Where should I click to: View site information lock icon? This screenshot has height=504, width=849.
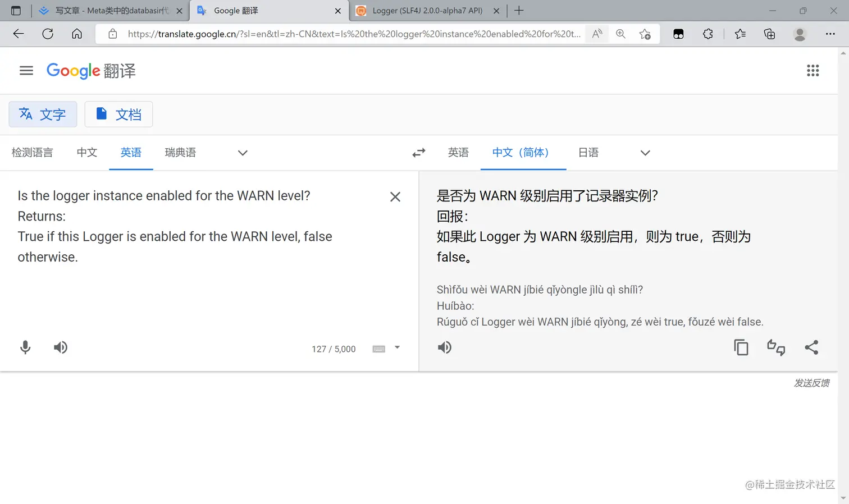click(113, 34)
